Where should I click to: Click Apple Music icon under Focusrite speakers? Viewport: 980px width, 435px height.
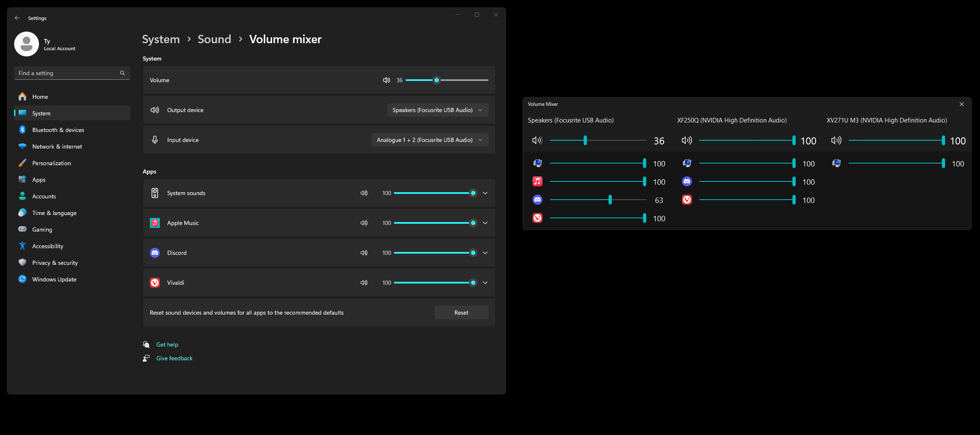538,181
